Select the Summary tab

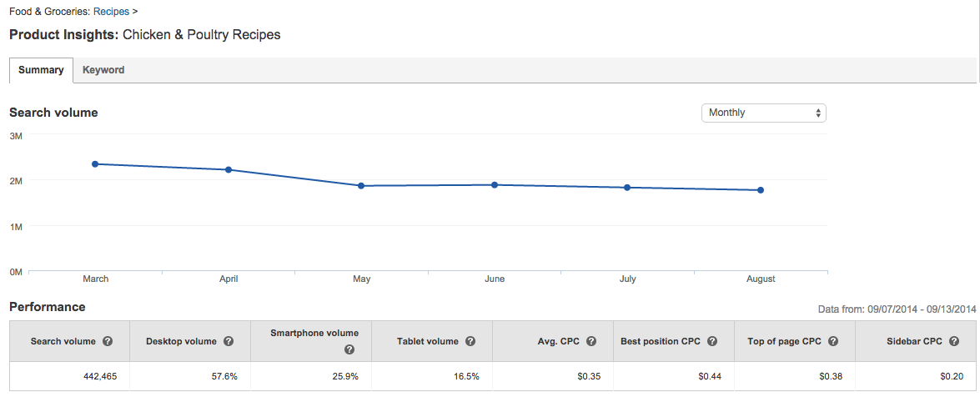click(x=41, y=70)
